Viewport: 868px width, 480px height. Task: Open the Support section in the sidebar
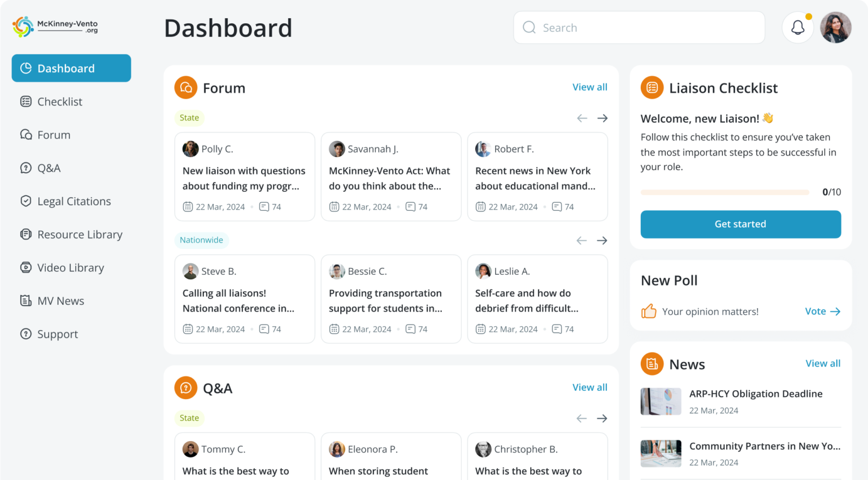click(x=57, y=334)
